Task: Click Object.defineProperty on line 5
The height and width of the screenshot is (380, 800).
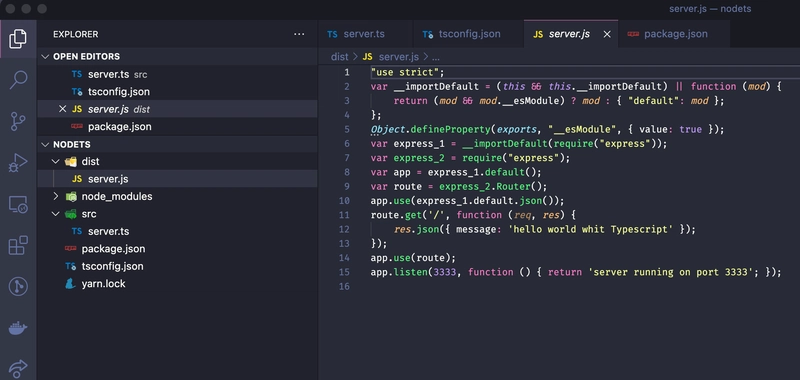Action: [x=430, y=130]
